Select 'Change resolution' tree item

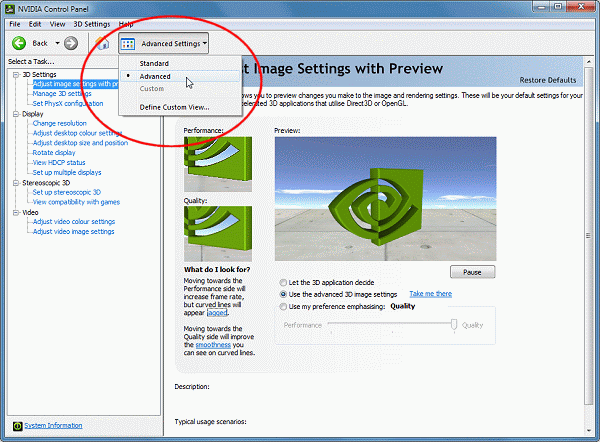[60, 123]
